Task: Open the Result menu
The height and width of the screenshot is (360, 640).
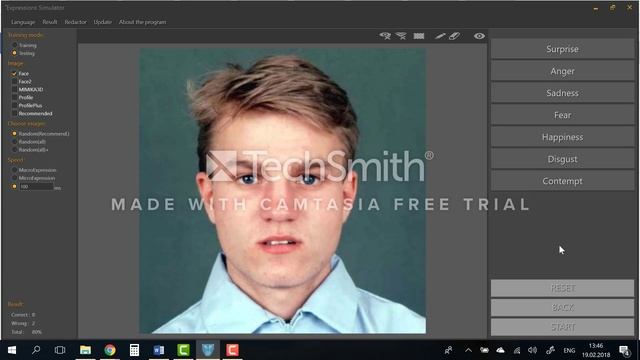Action: pos(50,22)
